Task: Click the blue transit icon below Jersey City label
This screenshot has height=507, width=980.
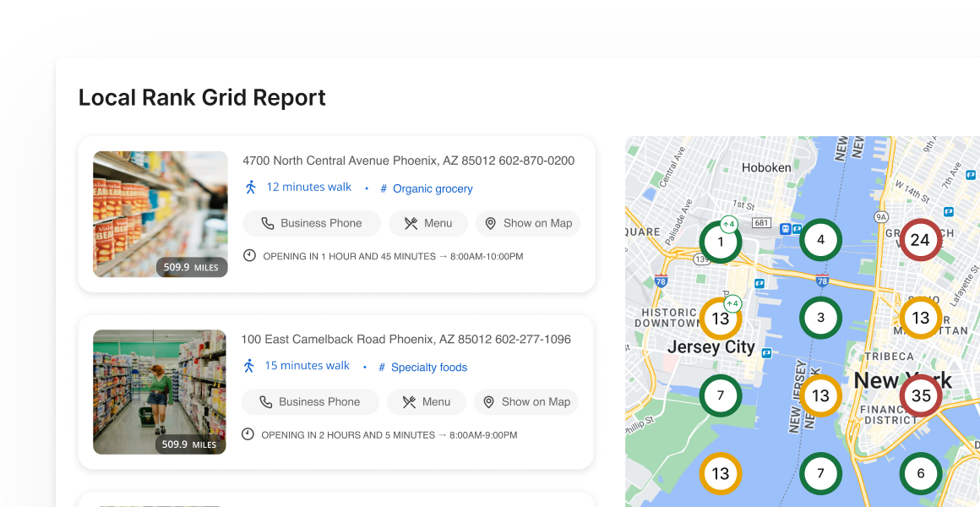Action: pos(767,353)
